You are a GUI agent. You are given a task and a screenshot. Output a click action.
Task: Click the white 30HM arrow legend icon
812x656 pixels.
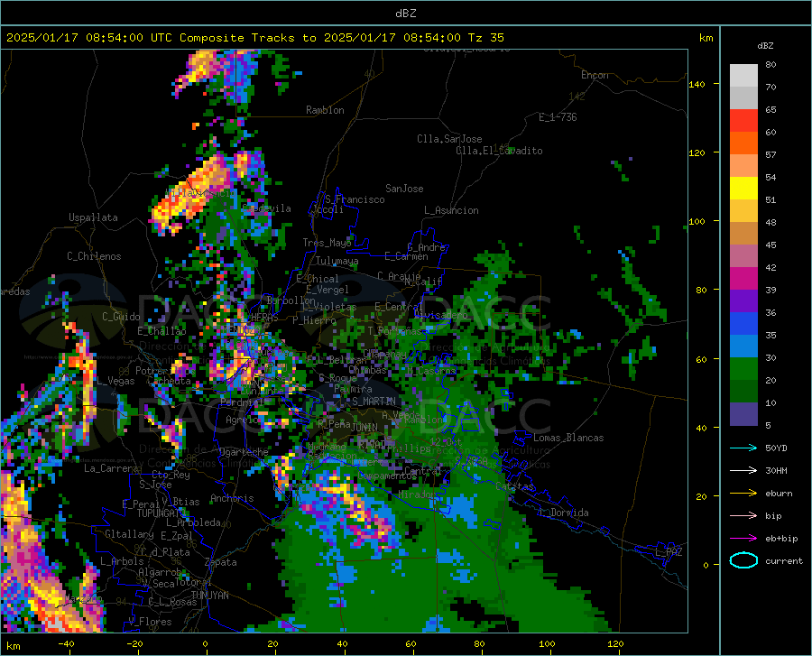743,471
